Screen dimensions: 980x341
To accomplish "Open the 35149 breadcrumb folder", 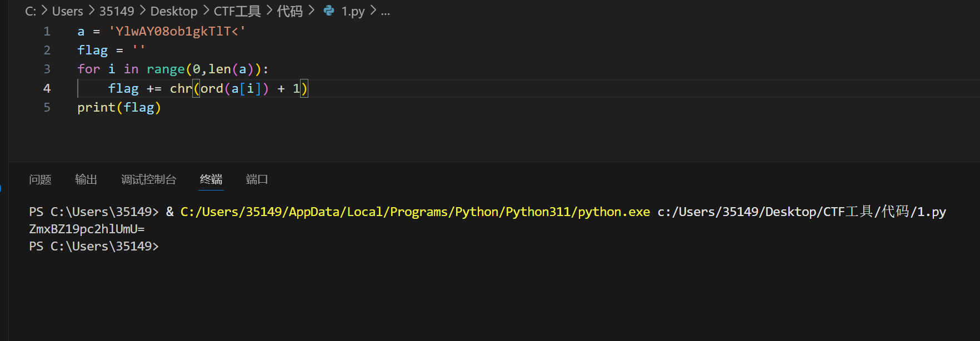I will [x=117, y=11].
